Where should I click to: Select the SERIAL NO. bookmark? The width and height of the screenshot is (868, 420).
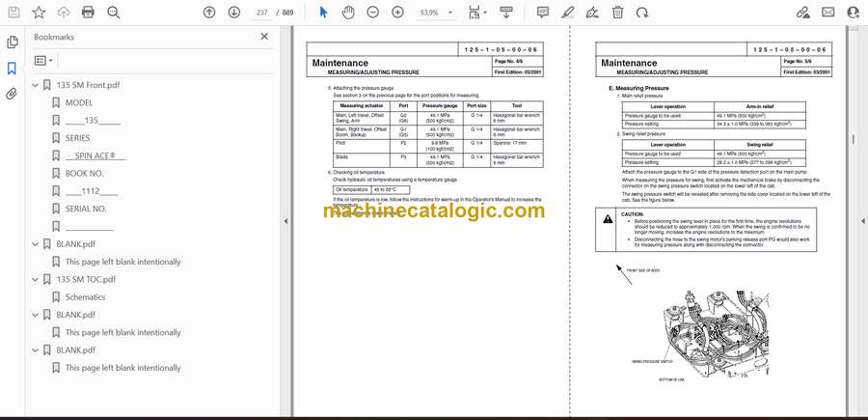[x=86, y=209]
